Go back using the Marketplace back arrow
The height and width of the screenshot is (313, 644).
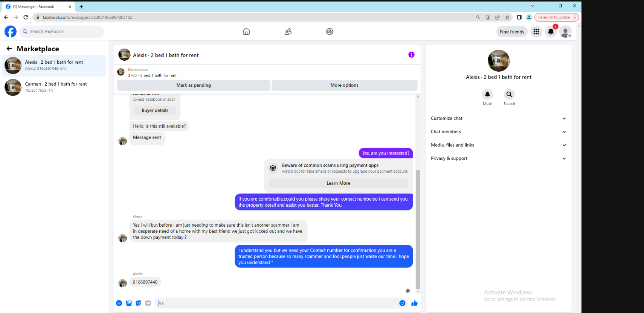(x=9, y=49)
